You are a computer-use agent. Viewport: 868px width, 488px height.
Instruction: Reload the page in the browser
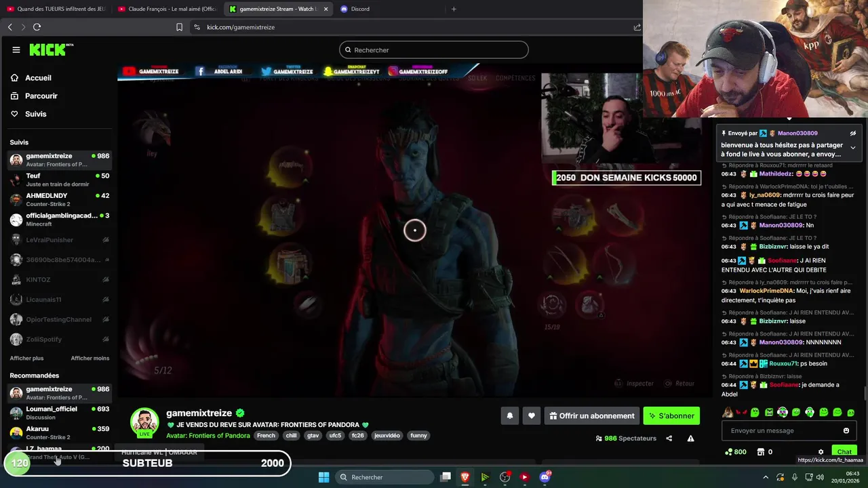(37, 27)
